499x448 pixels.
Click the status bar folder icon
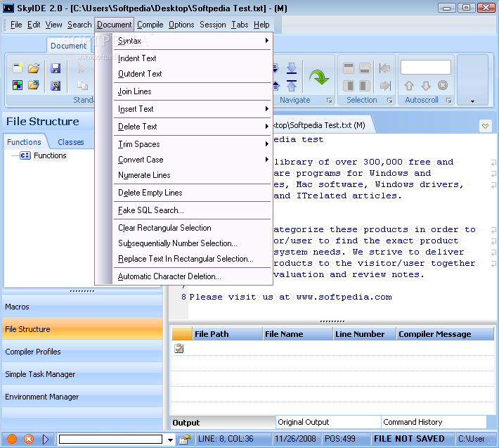point(184,439)
